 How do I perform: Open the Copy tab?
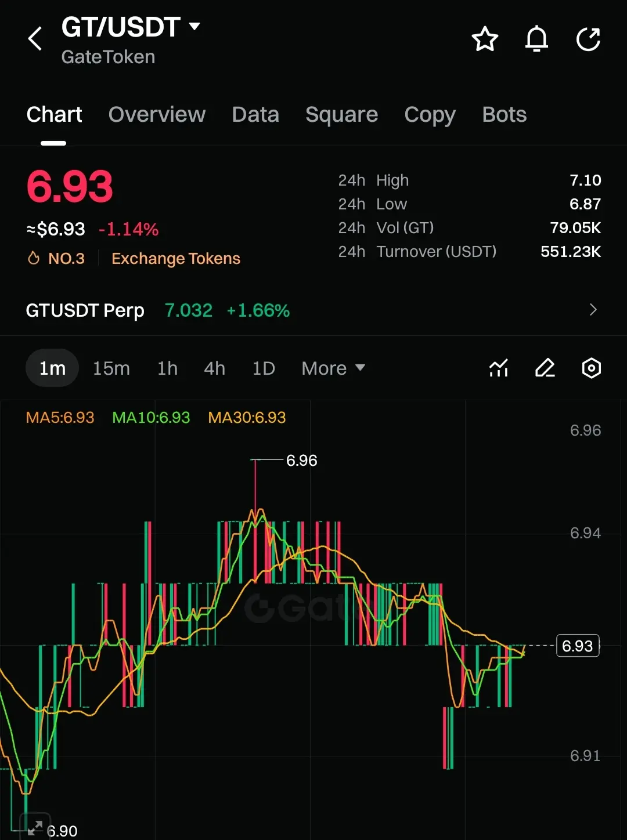pyautogui.click(x=430, y=115)
